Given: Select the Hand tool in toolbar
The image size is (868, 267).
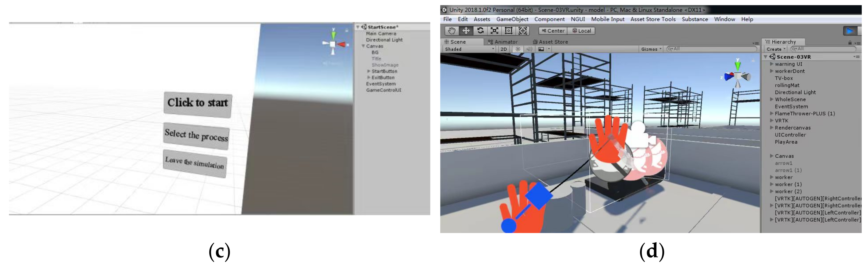Looking at the screenshot, I should coord(451,31).
